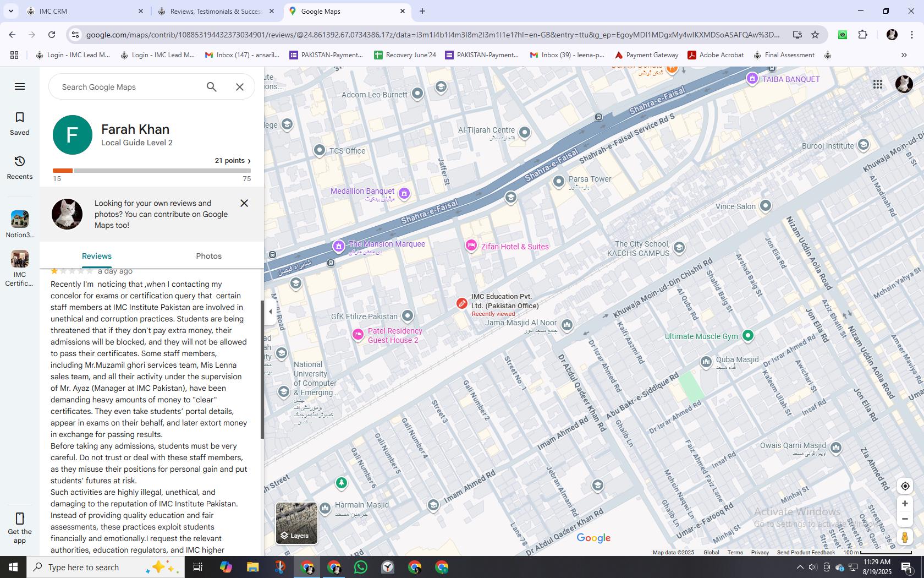Open the Final Assessment bookmark

pyautogui.click(x=784, y=55)
